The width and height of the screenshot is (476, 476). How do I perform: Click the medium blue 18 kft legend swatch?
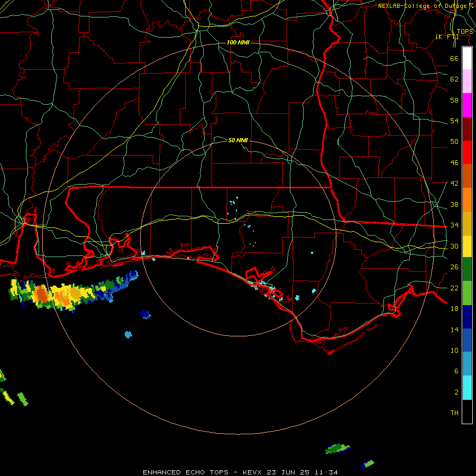(x=467, y=340)
